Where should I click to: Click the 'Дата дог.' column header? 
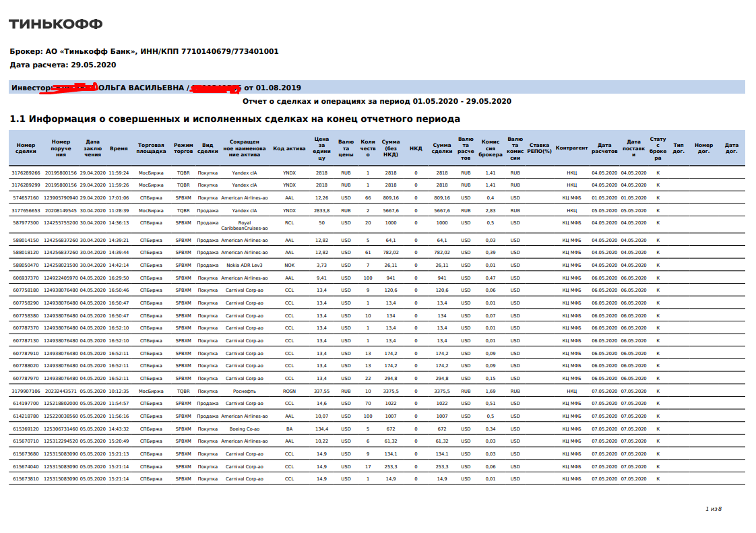[x=732, y=148]
